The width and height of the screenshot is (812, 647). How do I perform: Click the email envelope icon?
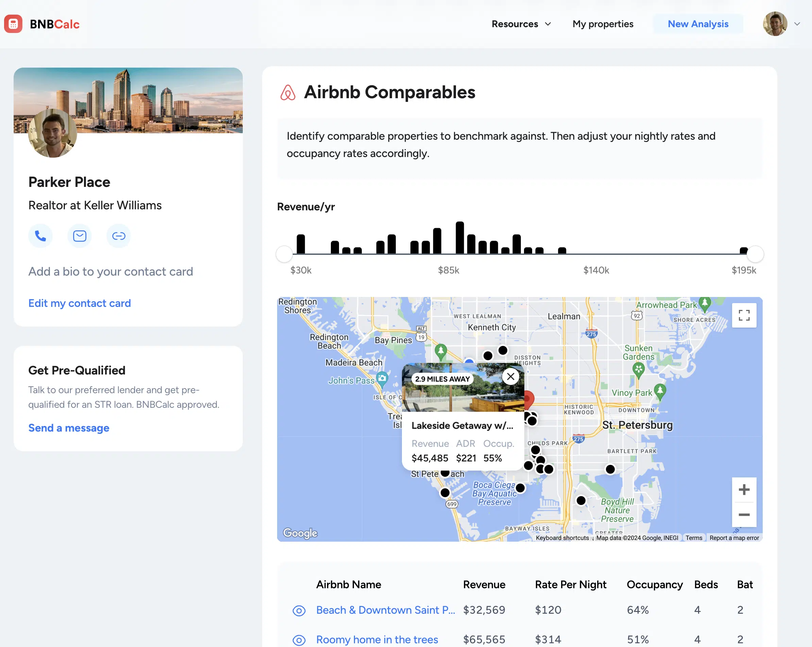80,236
